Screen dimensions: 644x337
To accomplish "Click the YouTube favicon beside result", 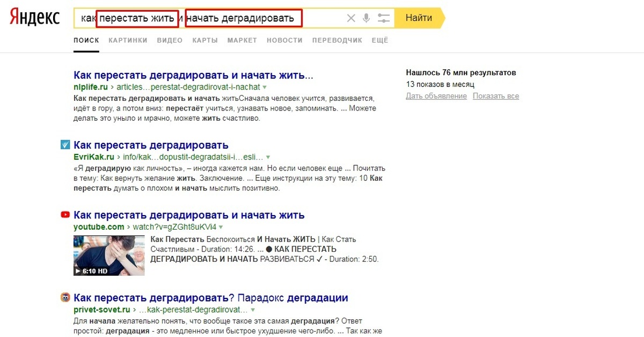I will (65, 215).
